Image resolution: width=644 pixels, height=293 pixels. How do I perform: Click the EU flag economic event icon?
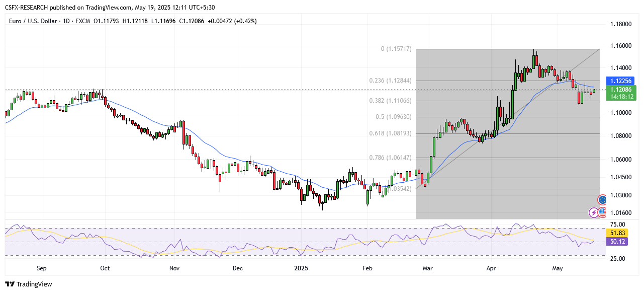pos(602,200)
